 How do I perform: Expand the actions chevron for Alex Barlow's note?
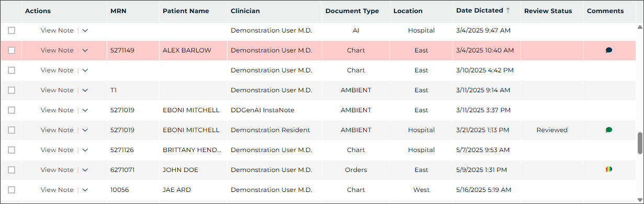coord(85,50)
